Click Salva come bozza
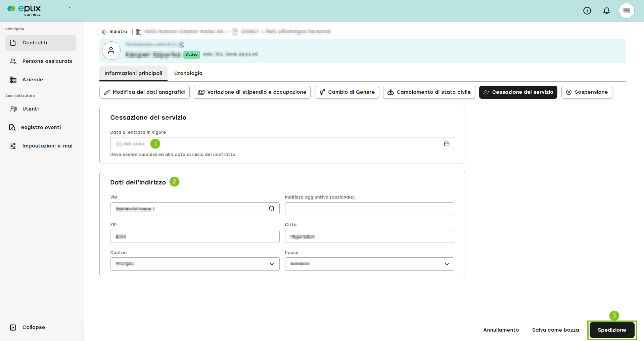644x341 pixels. (x=555, y=330)
